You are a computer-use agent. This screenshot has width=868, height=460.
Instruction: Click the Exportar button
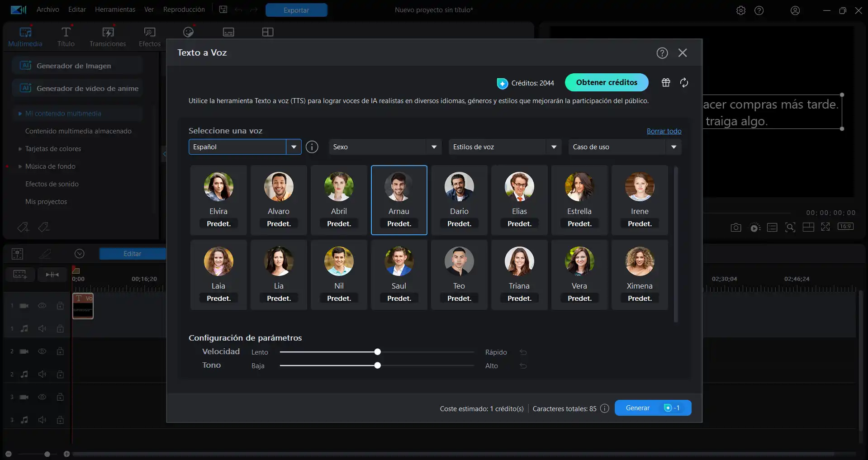[296, 10]
